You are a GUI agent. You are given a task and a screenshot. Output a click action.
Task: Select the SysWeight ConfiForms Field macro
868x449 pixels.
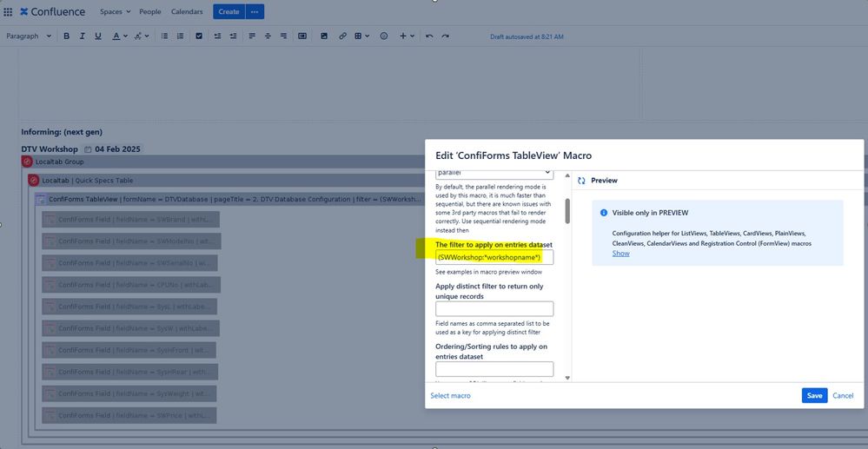[129, 393]
